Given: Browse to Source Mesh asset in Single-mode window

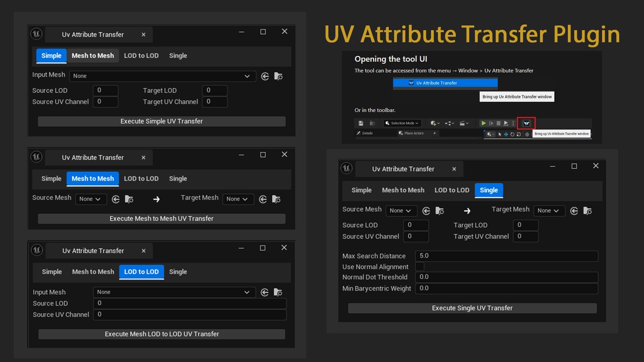Looking at the screenshot, I should 439,211.
